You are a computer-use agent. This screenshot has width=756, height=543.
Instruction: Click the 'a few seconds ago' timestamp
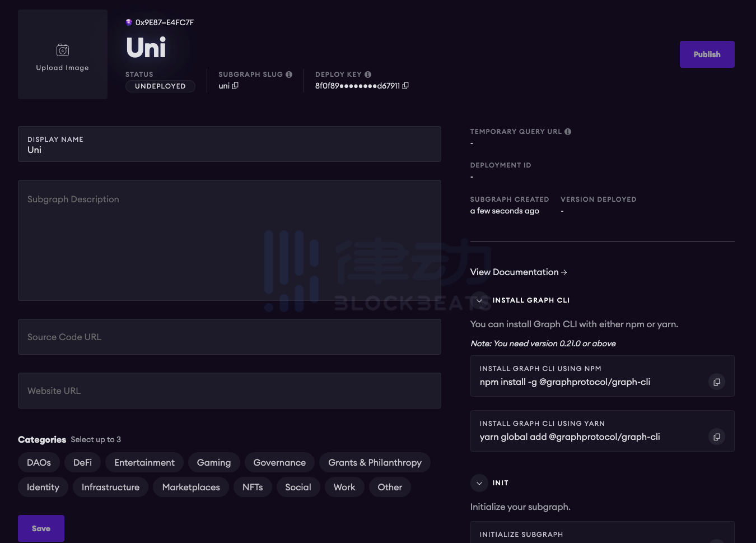pos(505,211)
